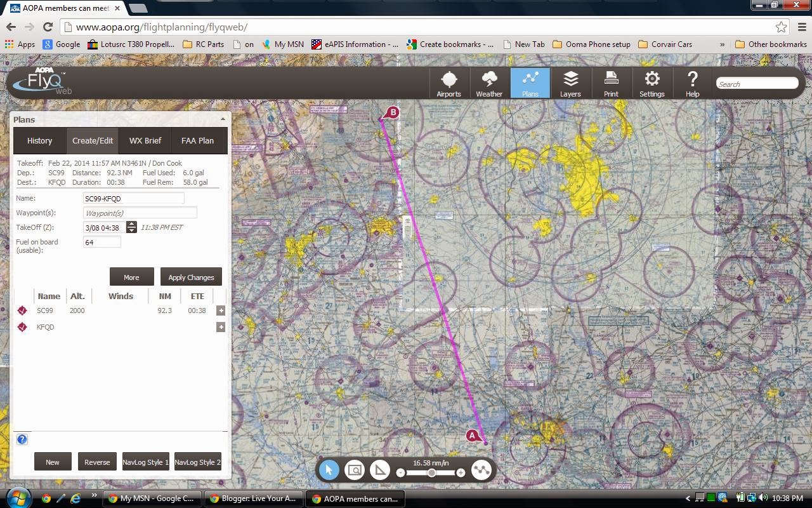Switch to Blogger taskbar window
The height and width of the screenshot is (508, 812).
pyautogui.click(x=253, y=498)
